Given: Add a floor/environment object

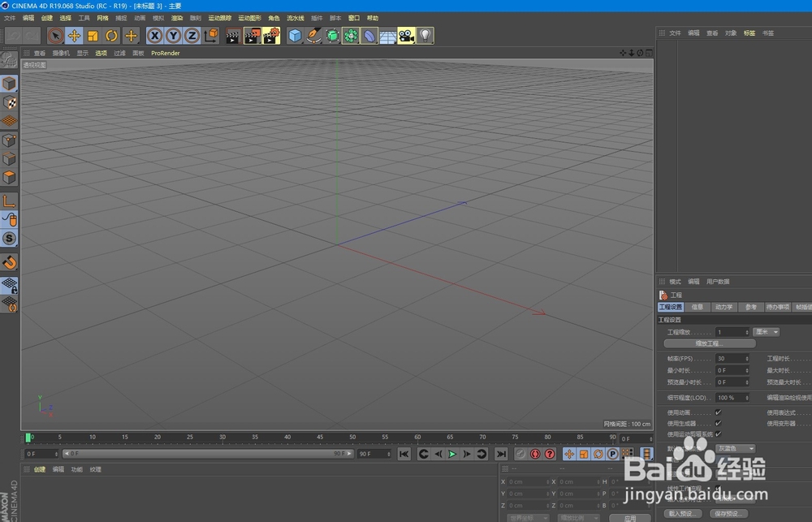Looking at the screenshot, I should click(388, 36).
